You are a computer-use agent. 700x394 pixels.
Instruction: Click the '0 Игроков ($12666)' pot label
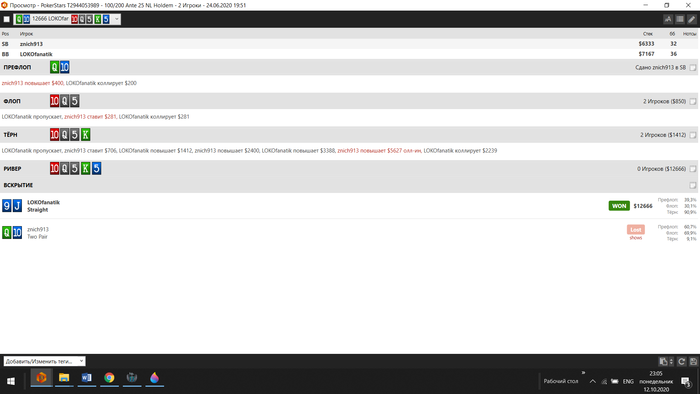coord(662,169)
